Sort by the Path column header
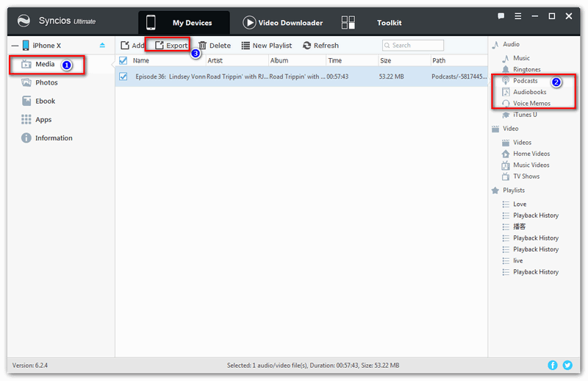This screenshot has height=381, width=588. [x=439, y=60]
